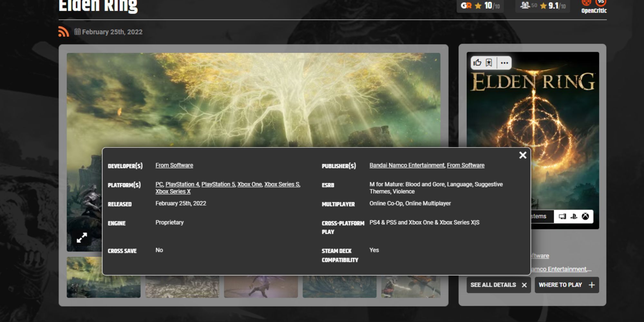Open the RSS feed icon
Viewport: 644px width, 322px height.
(63, 32)
